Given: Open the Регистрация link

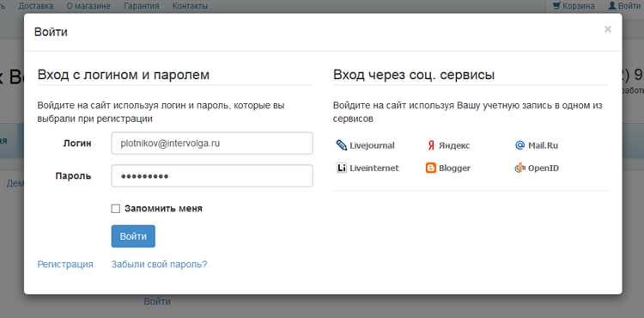Looking at the screenshot, I should click(65, 264).
